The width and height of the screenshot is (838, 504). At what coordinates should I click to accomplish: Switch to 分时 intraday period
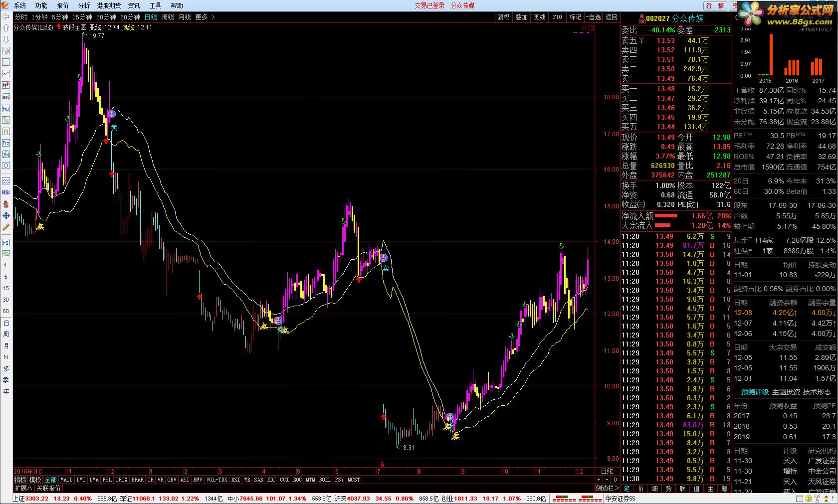21,17
